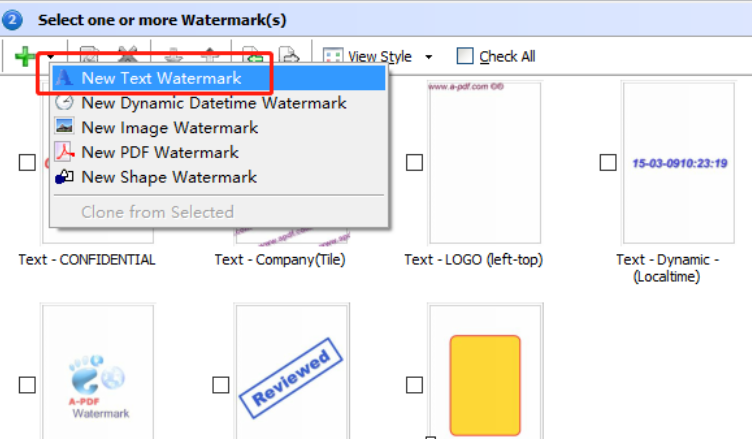Screen dimensions: 752x445
Task: Click the Delete watermark X icon
Action: pyautogui.click(x=127, y=57)
